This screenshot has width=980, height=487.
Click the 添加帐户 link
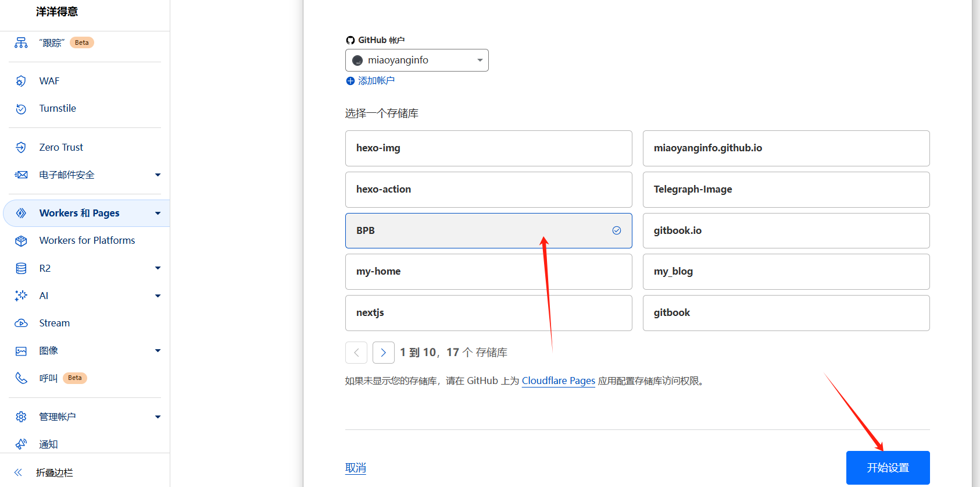[x=376, y=81]
